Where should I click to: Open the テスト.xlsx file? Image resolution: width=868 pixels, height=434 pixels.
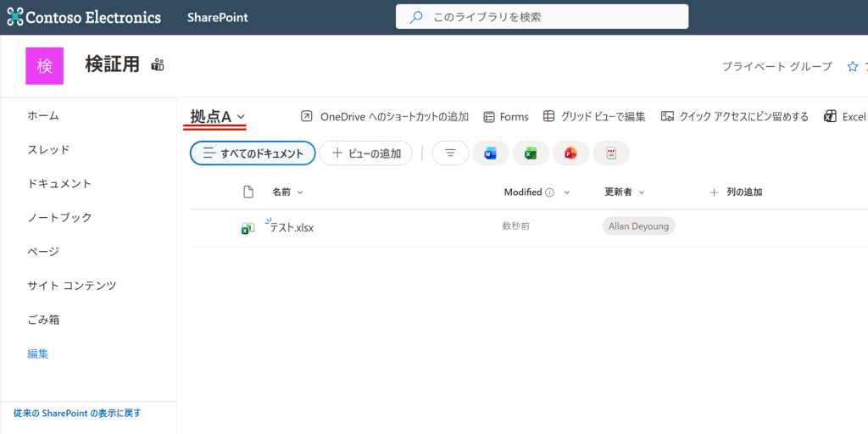pyautogui.click(x=292, y=227)
